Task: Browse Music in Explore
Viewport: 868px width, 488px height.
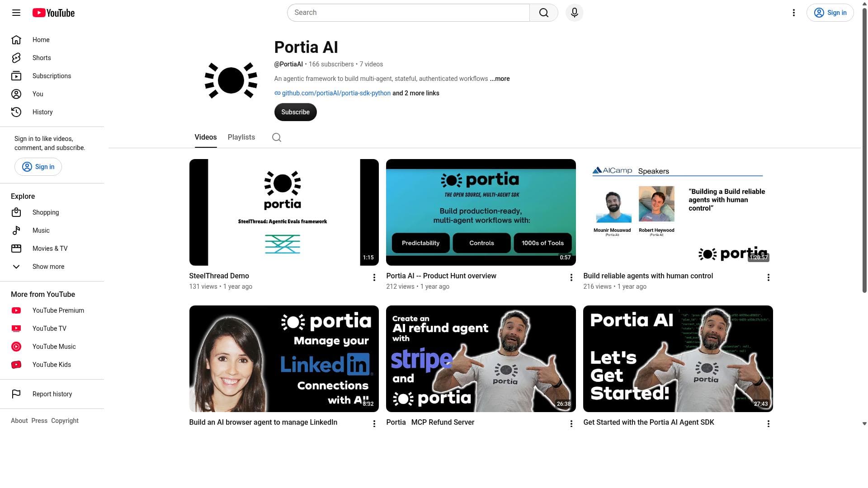Action: [x=52, y=230]
